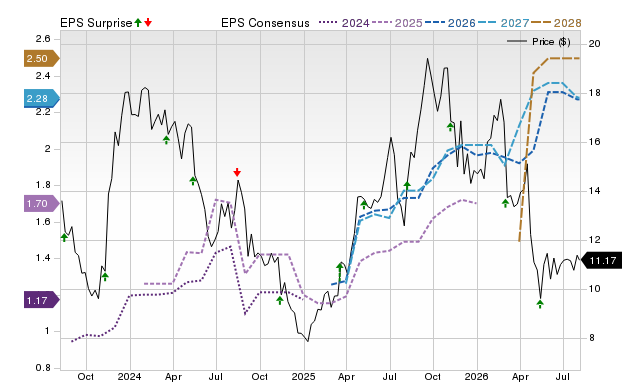Screen dimensions: 640x382
Task: Click the 1.6 label on the EPS axis
Action: [43, 222]
